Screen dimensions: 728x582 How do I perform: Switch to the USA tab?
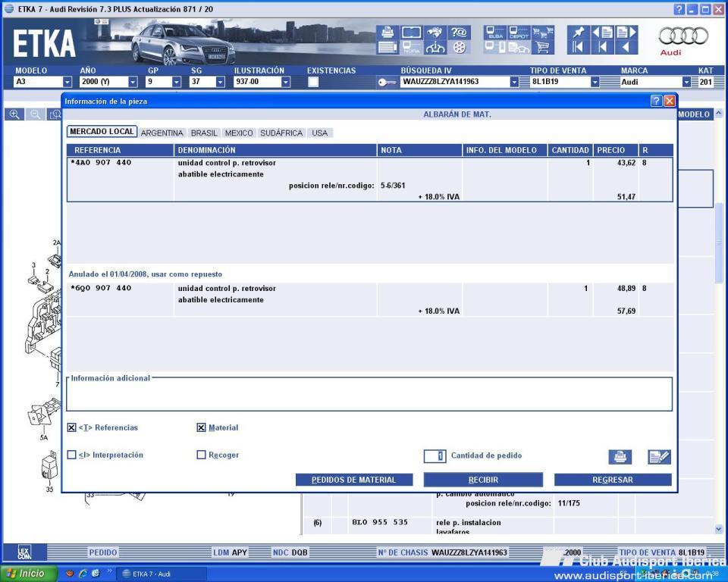pyautogui.click(x=320, y=133)
